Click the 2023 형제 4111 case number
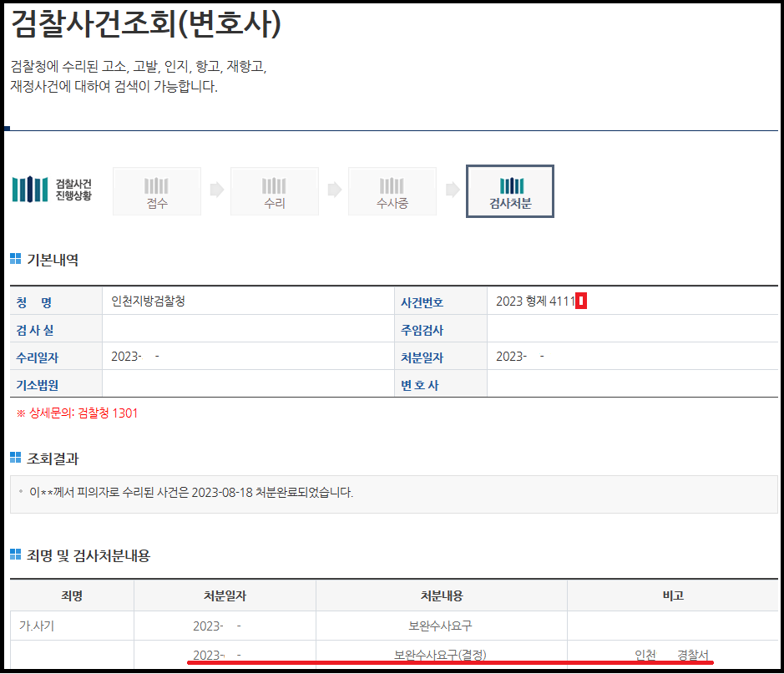 [x=534, y=302]
